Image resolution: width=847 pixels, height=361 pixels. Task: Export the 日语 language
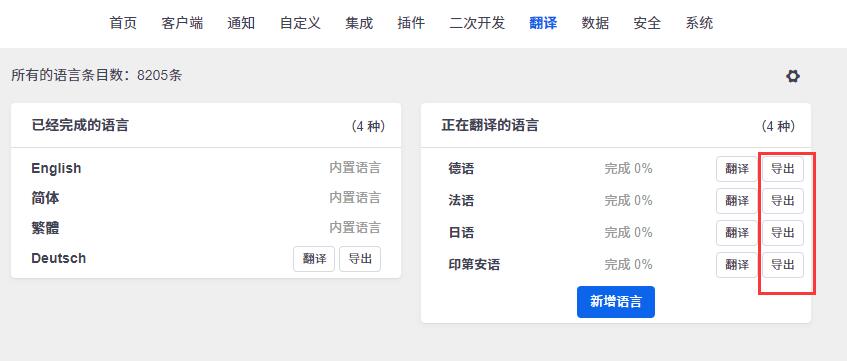pos(783,233)
